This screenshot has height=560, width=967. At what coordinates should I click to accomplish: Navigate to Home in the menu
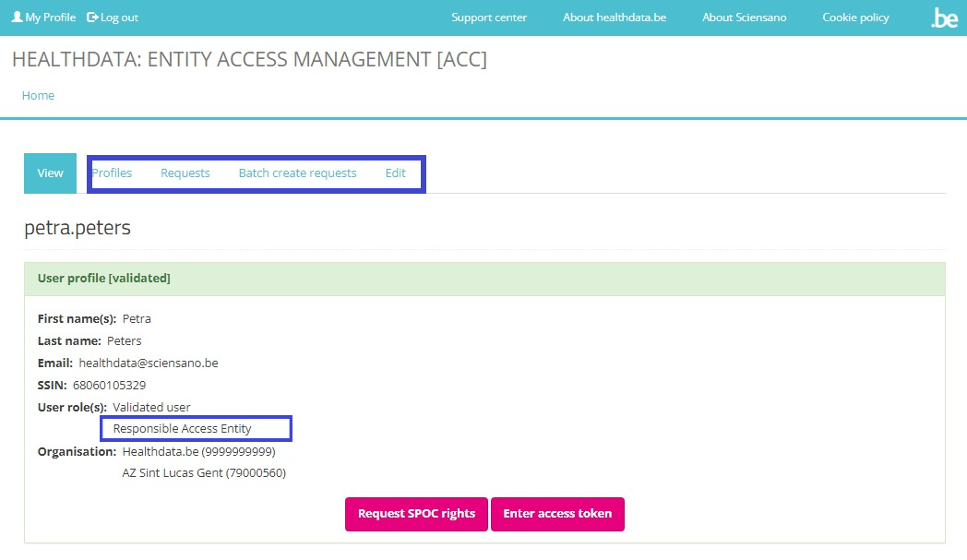[38, 96]
